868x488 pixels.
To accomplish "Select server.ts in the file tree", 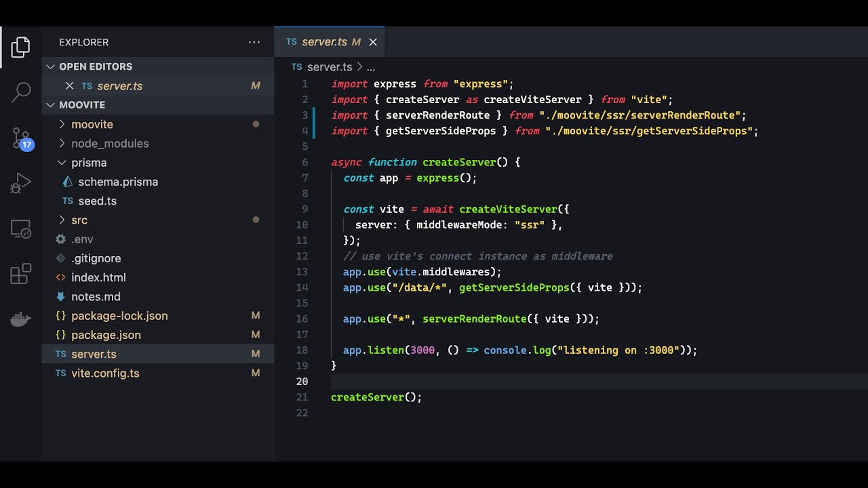I will pos(158,354).
